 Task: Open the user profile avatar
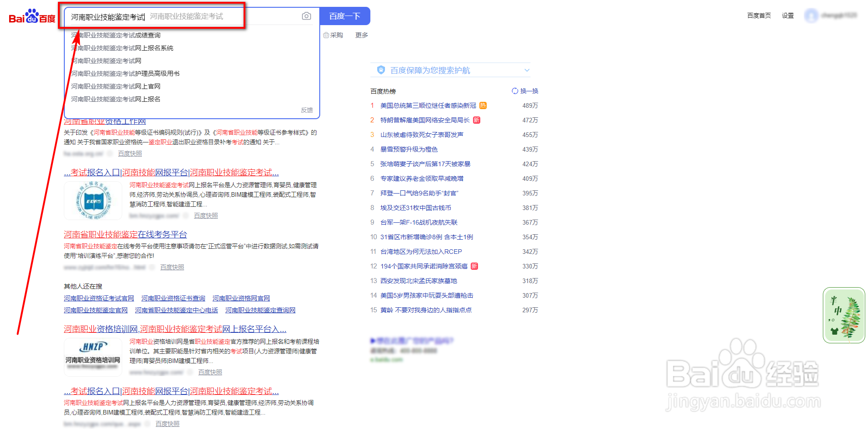pos(812,15)
